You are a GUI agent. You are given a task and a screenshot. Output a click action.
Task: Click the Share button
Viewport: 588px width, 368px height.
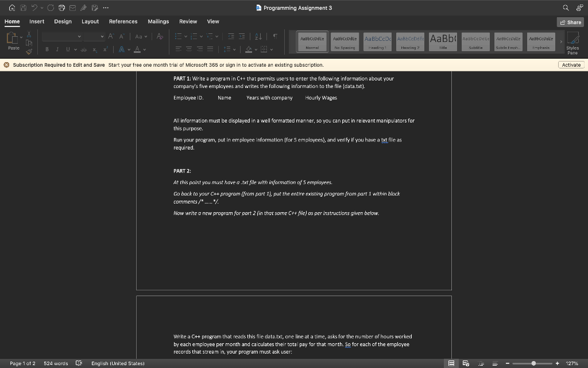point(570,21)
